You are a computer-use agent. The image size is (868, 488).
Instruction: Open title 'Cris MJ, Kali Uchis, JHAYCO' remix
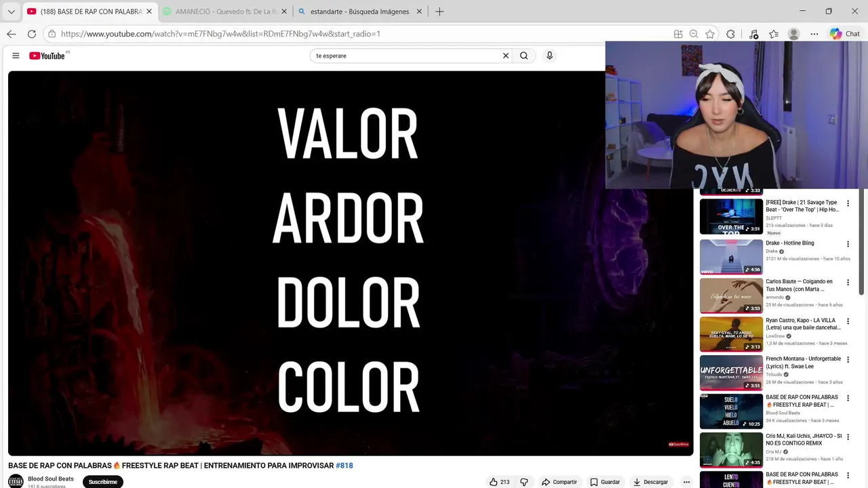coord(804,440)
